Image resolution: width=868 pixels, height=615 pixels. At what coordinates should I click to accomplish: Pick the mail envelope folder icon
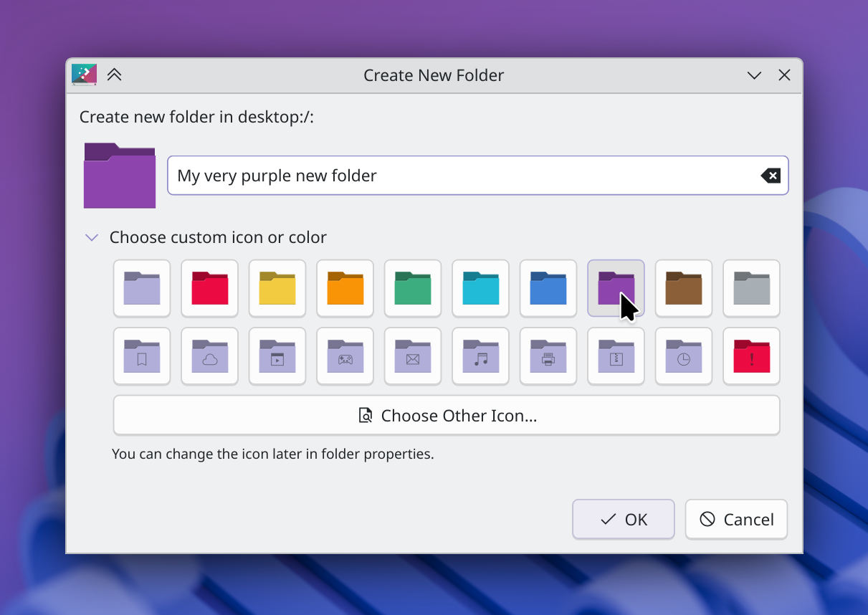413,356
